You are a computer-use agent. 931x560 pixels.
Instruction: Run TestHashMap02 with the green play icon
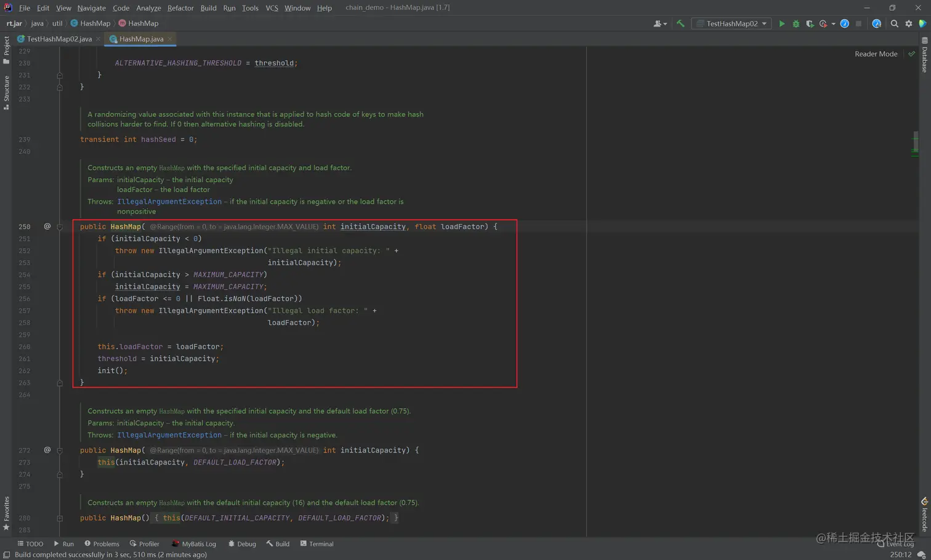click(782, 23)
